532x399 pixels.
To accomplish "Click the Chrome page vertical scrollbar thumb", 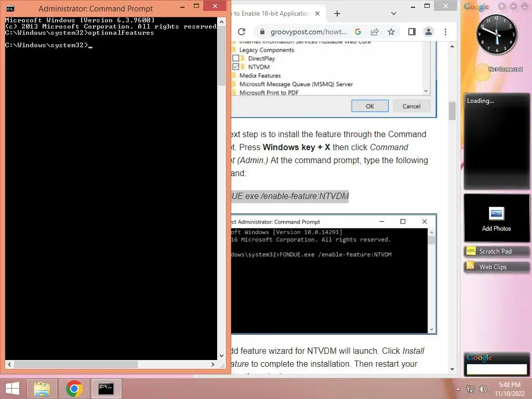I will click(452, 111).
